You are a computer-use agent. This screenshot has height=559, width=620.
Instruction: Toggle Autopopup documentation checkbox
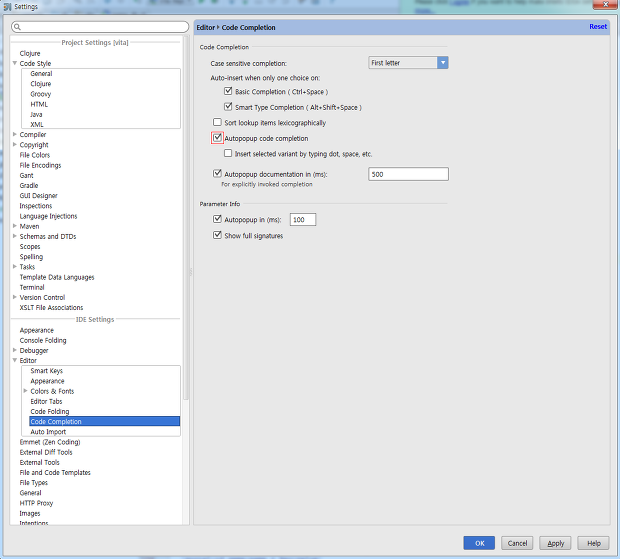(217, 174)
